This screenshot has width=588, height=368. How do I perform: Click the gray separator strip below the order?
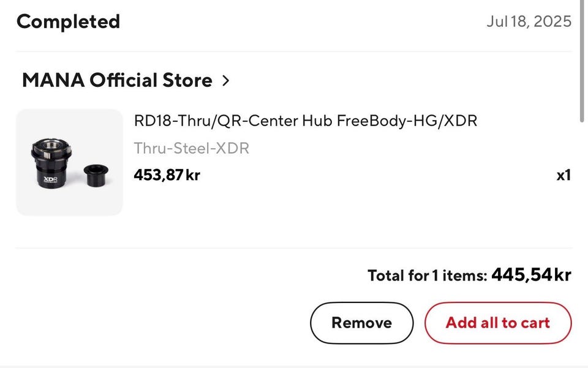[x=294, y=365]
